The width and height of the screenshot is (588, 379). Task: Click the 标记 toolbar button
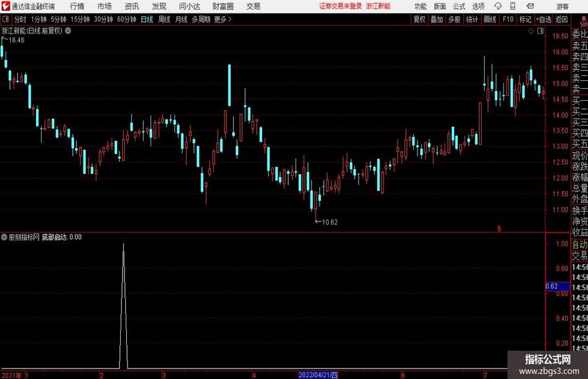[x=525, y=19]
